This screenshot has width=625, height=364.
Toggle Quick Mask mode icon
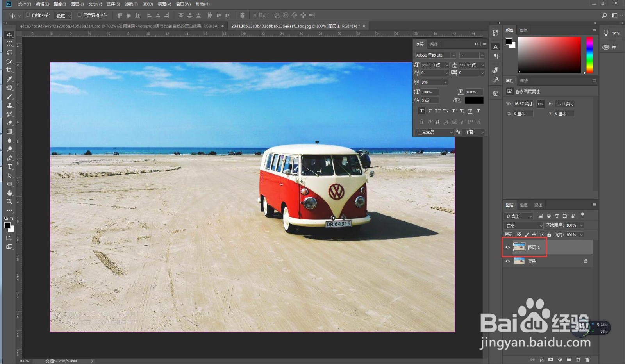[x=9, y=238]
